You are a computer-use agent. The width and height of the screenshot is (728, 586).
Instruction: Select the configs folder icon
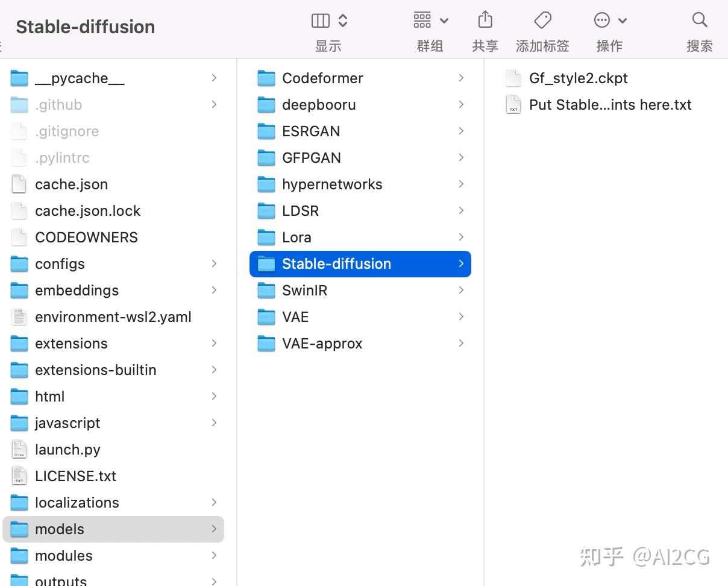coord(19,264)
